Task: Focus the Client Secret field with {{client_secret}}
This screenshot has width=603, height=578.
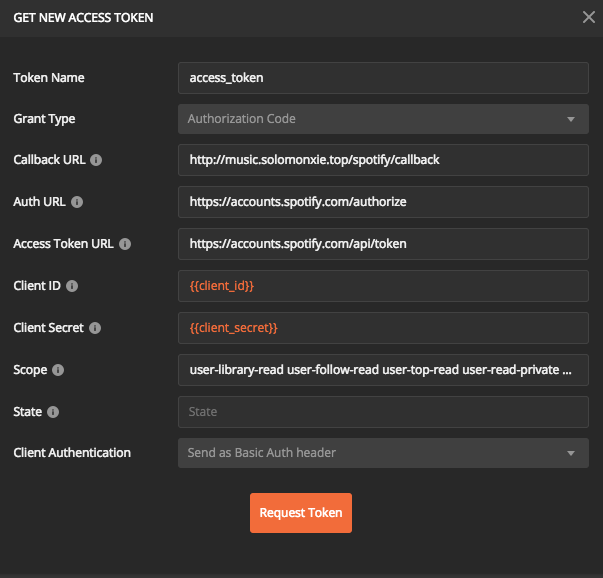Action: tap(383, 328)
